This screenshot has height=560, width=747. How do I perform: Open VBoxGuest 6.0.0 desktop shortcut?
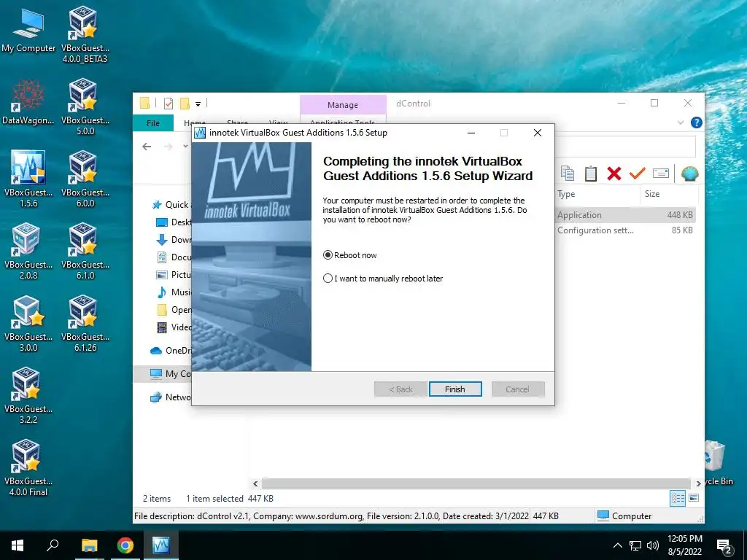pos(85,179)
